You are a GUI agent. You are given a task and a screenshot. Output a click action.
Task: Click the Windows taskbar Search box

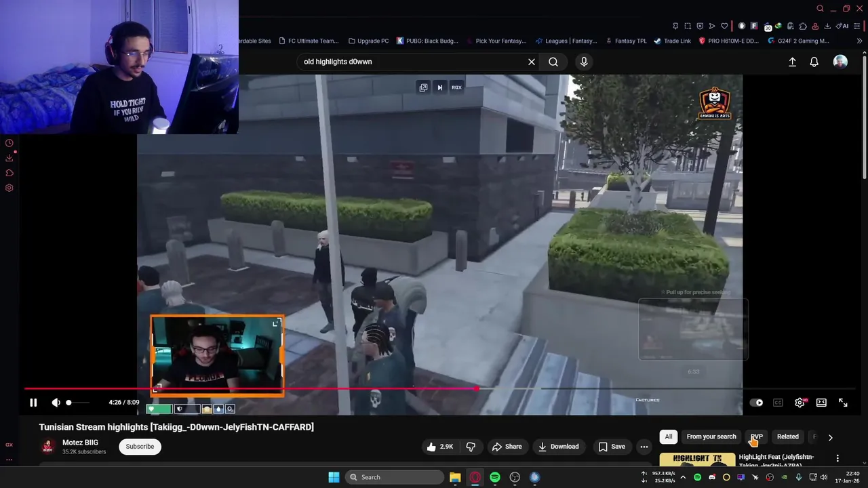pyautogui.click(x=395, y=477)
